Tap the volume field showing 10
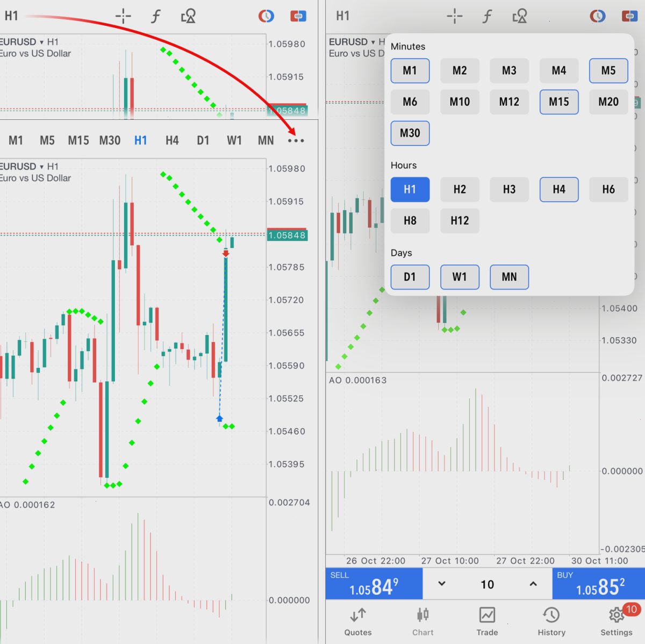 [488, 584]
